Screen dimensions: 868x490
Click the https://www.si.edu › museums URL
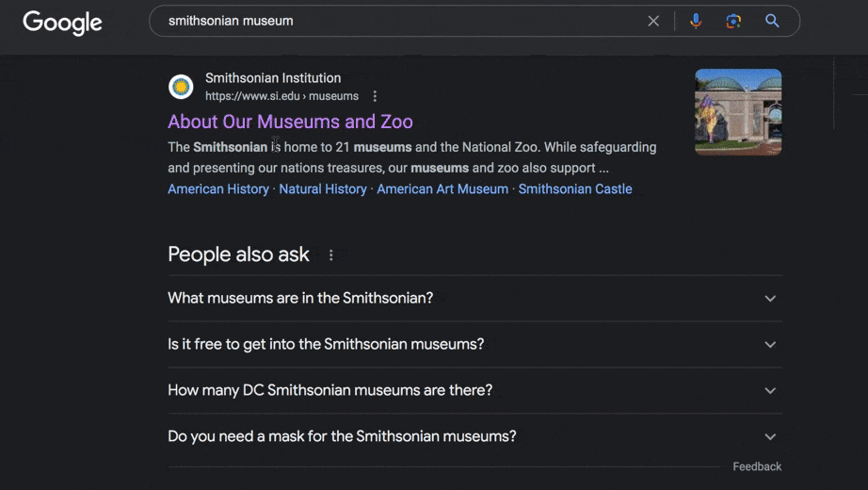point(281,96)
